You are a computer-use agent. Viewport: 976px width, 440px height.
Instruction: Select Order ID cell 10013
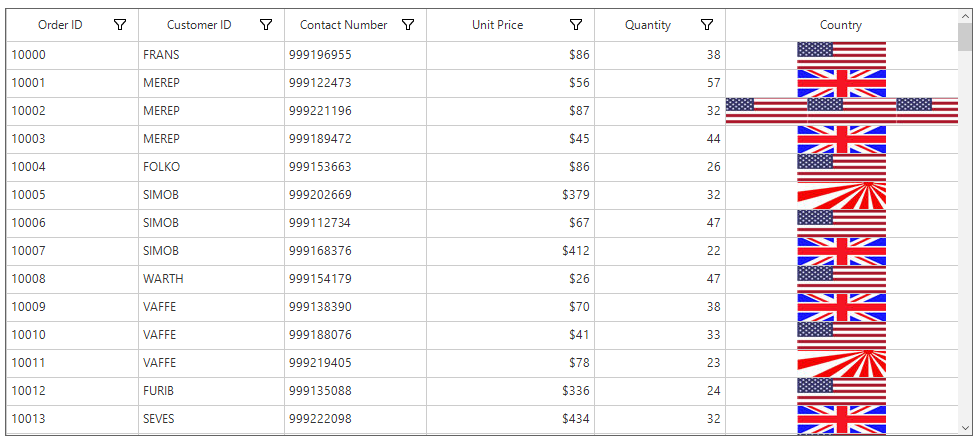(72, 419)
